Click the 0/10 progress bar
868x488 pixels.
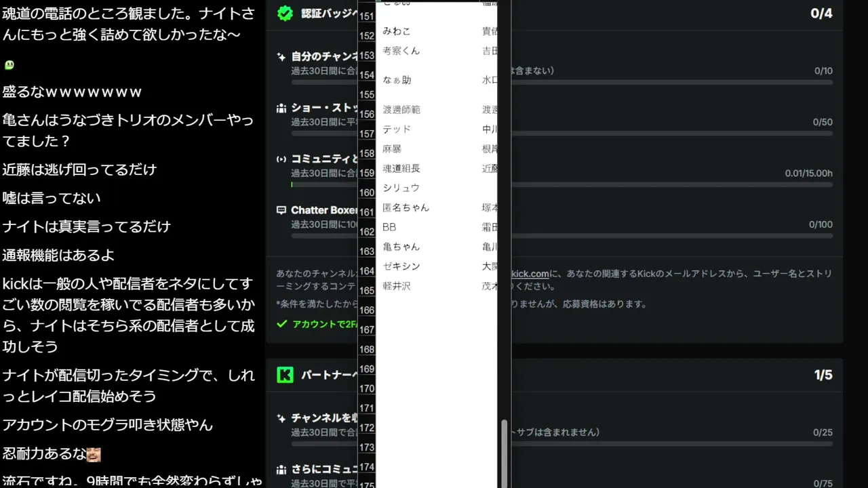click(x=561, y=82)
